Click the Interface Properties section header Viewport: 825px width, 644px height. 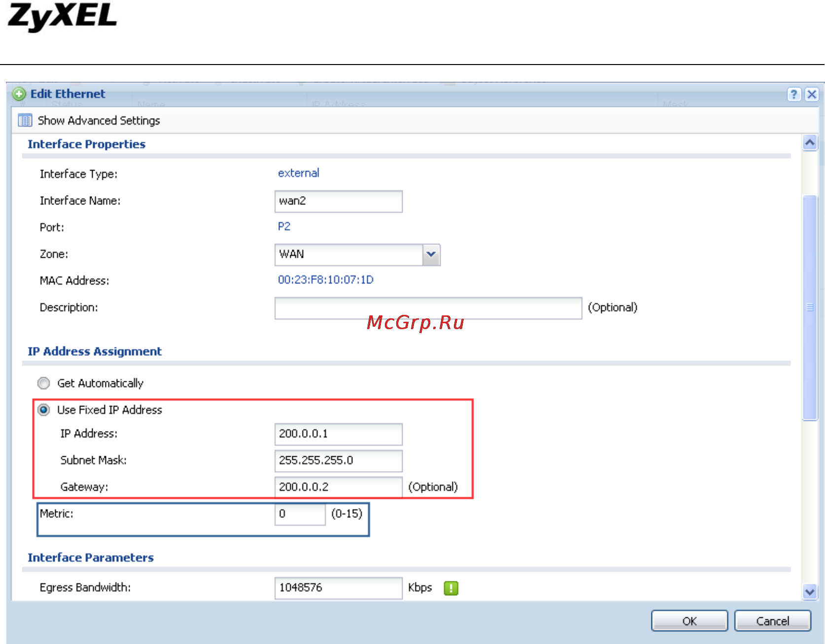pos(87,144)
